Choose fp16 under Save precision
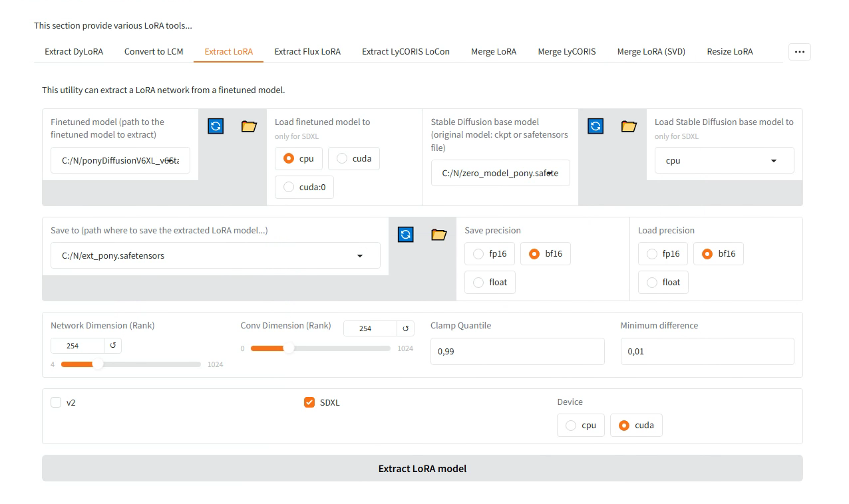This screenshot has width=849, height=504. pyautogui.click(x=490, y=253)
